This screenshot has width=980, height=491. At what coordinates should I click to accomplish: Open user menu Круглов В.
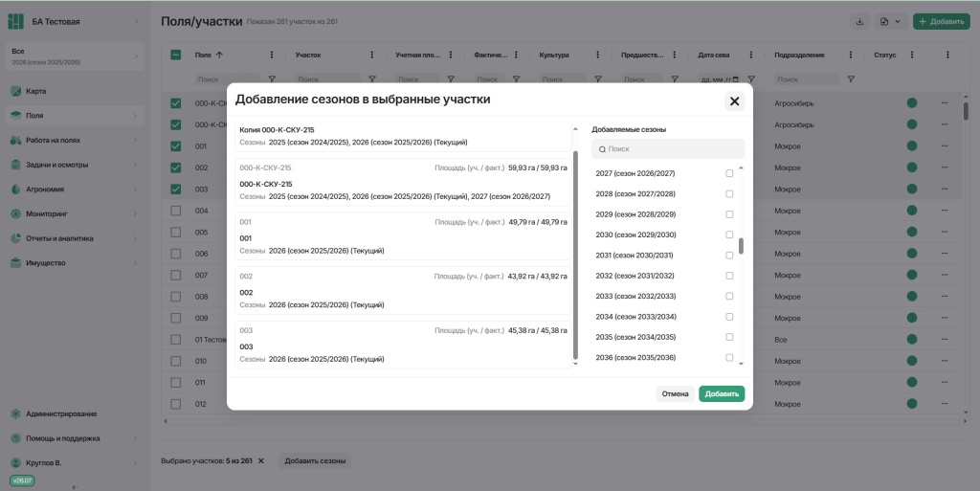(75, 463)
